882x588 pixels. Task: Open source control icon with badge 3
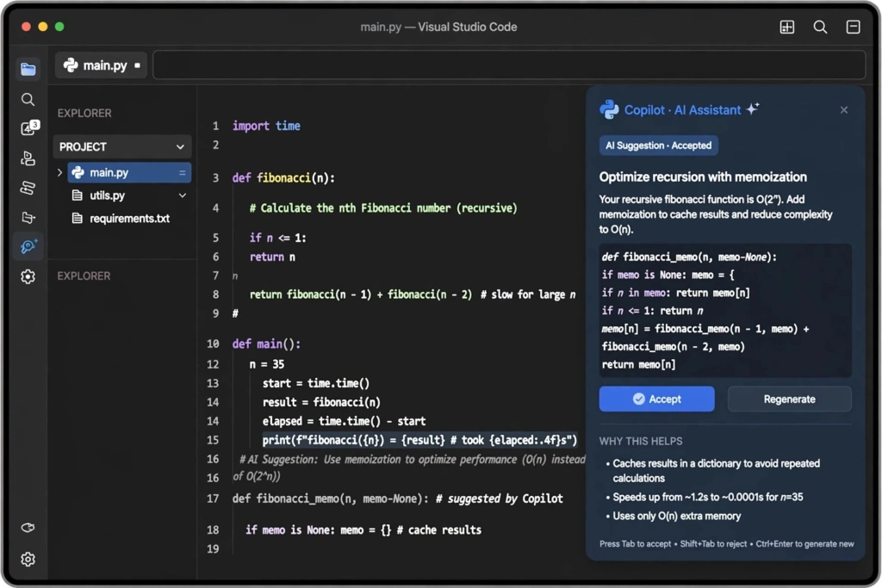(28, 128)
